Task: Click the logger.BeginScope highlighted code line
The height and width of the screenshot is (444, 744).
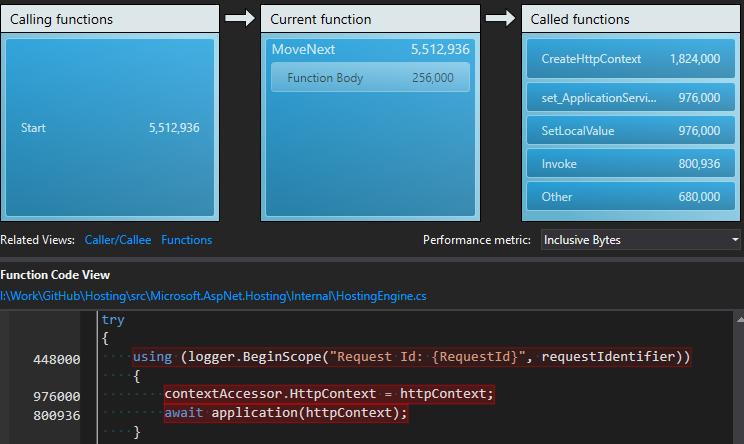Action: pyautogui.click(x=410, y=357)
